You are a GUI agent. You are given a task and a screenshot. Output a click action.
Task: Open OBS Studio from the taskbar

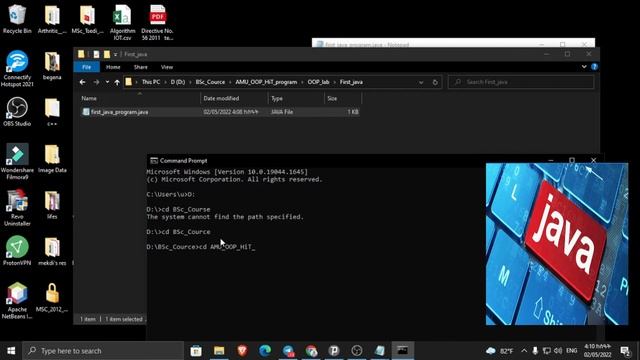[x=357, y=351]
